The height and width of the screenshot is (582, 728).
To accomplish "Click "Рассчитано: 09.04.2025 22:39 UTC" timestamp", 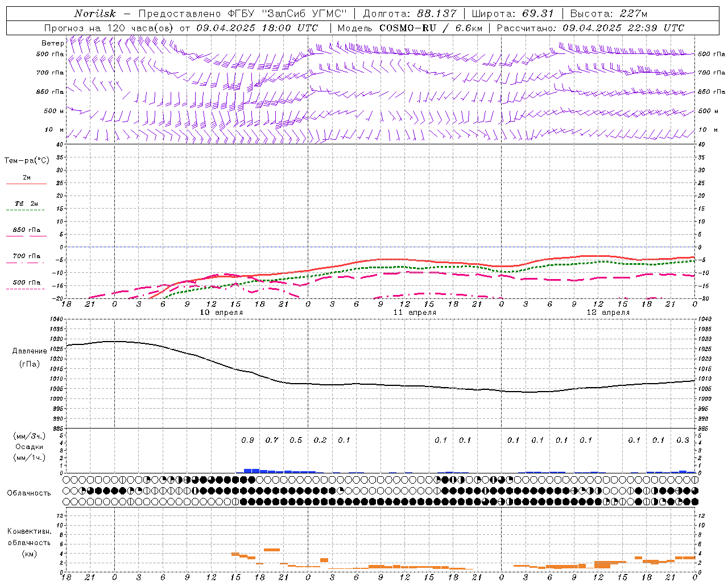I will 590,28.
